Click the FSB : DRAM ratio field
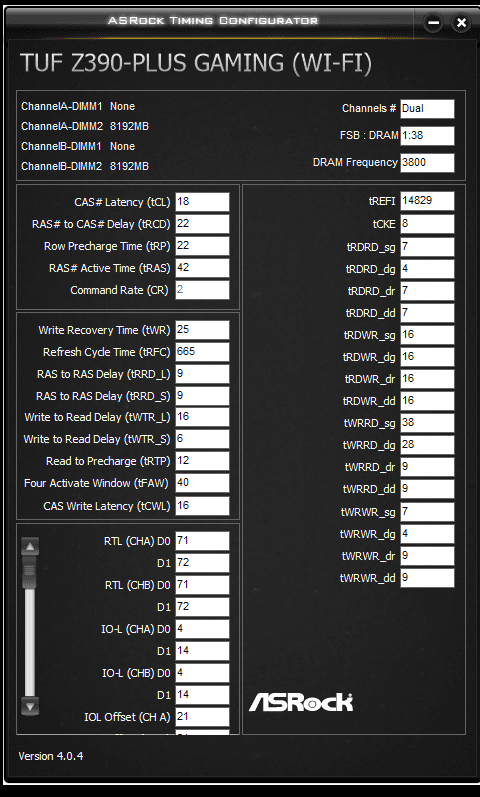The height and width of the screenshot is (797, 480). point(427,136)
